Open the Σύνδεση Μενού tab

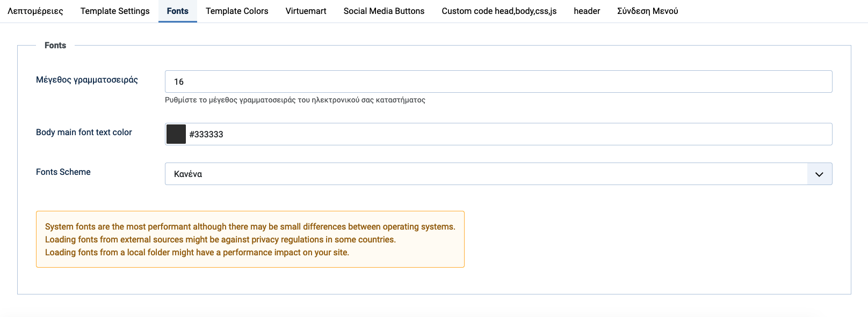tap(647, 11)
